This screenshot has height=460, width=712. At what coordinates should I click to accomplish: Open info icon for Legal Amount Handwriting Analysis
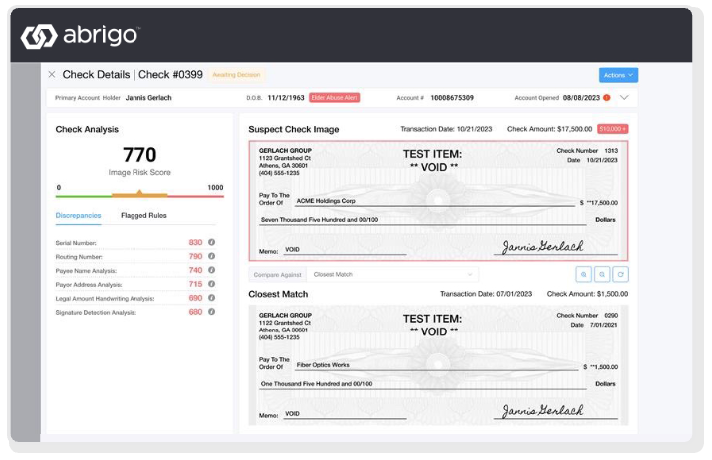pyautogui.click(x=212, y=298)
